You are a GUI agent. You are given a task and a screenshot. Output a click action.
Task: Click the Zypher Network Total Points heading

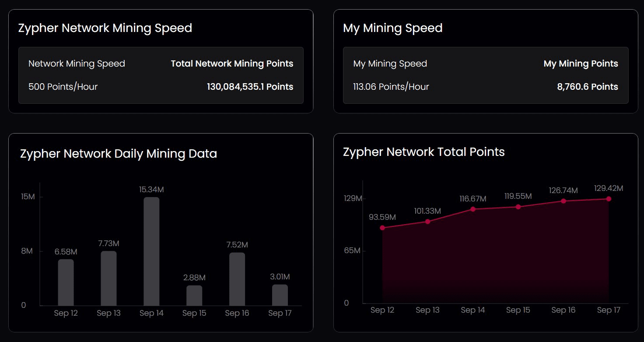[423, 152]
